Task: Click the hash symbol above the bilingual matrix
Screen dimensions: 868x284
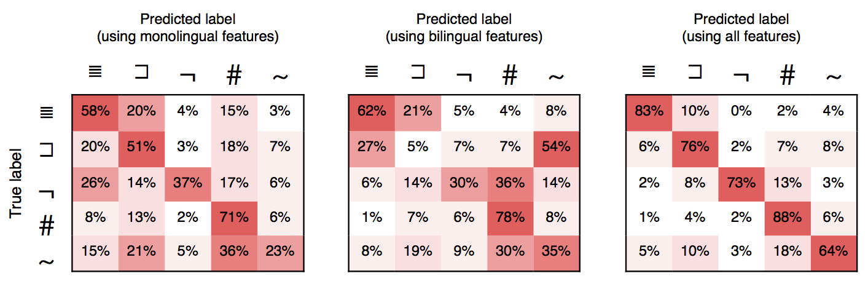Action: click(510, 75)
